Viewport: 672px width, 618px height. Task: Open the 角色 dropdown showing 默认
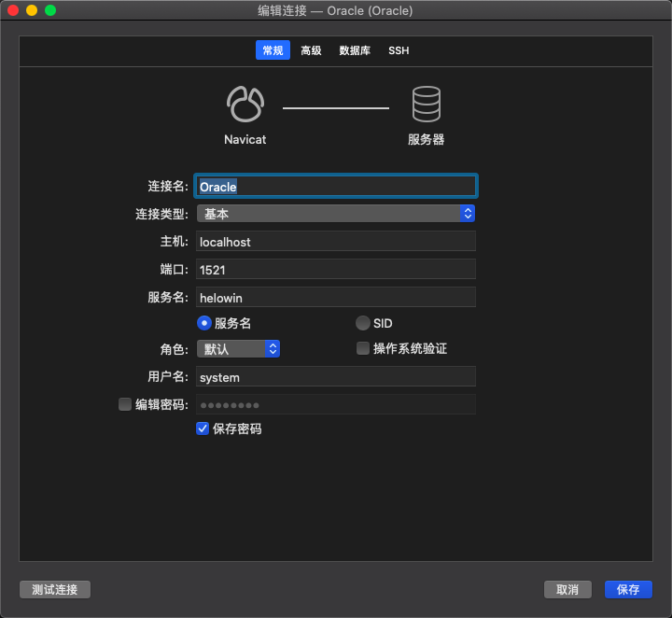tap(238, 349)
